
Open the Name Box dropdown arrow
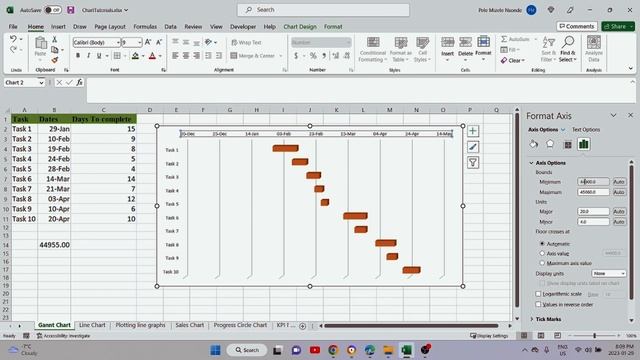(x=41, y=83)
